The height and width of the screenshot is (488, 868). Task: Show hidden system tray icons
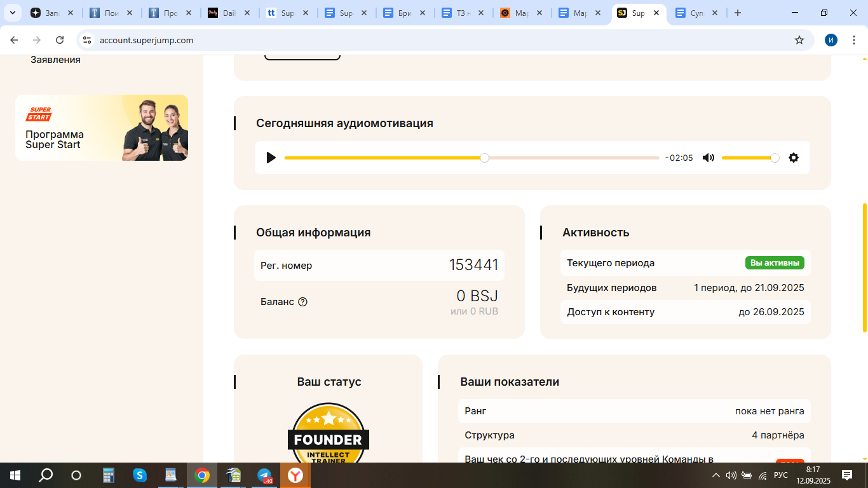coord(715,475)
